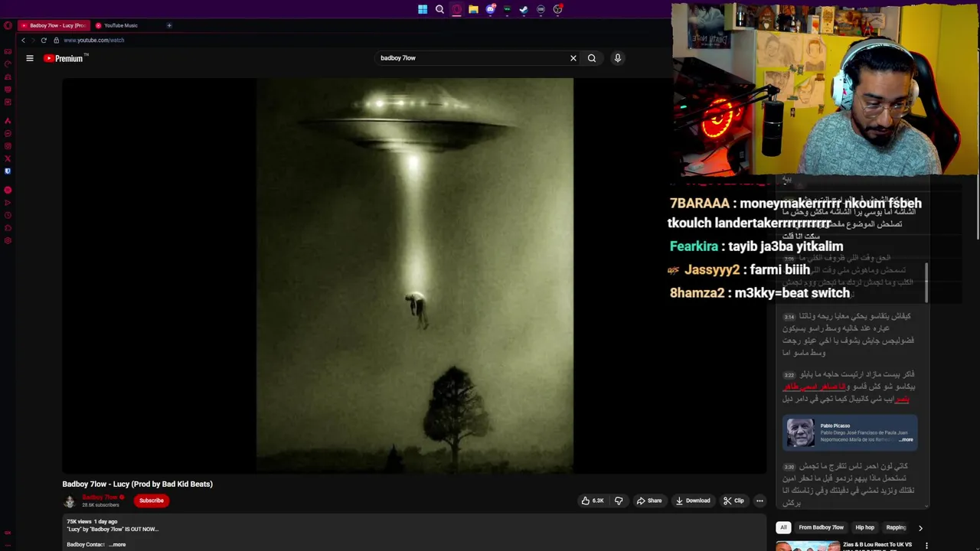Jump to 3:14 transcript timestamp
Screen dimensions: 980x551
point(789,317)
